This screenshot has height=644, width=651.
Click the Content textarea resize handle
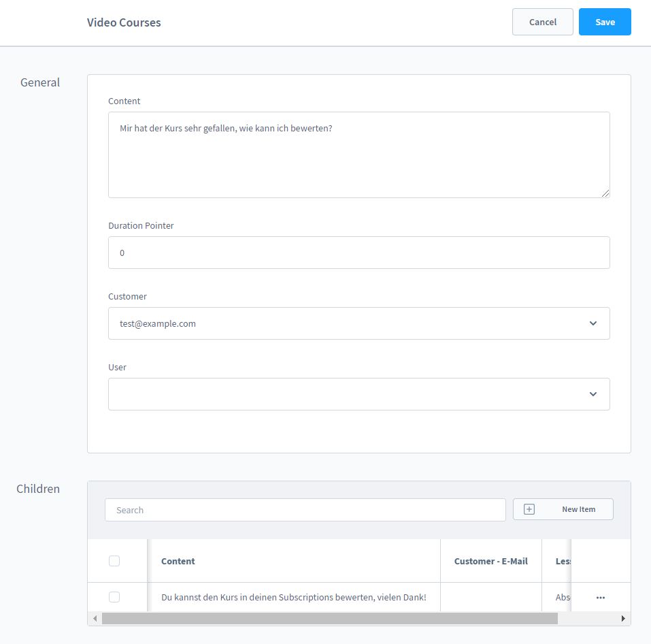click(x=605, y=193)
